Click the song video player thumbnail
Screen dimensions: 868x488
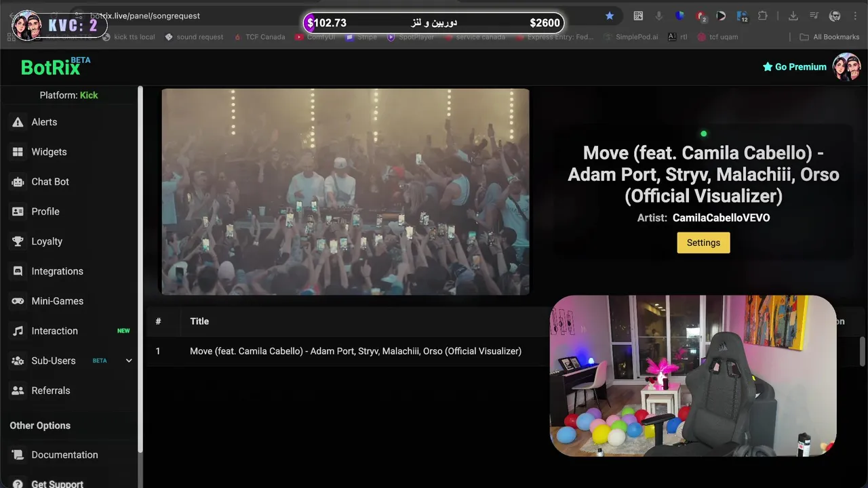coord(345,192)
